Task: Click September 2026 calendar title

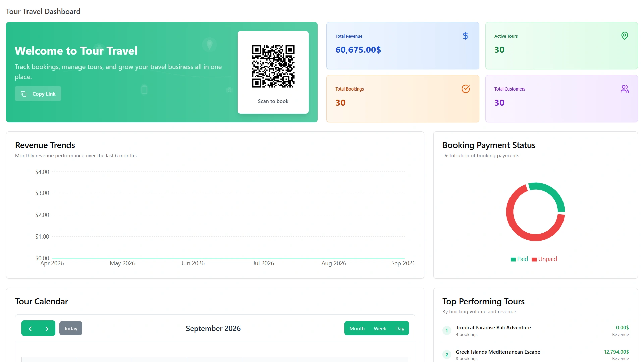Action: click(x=213, y=328)
